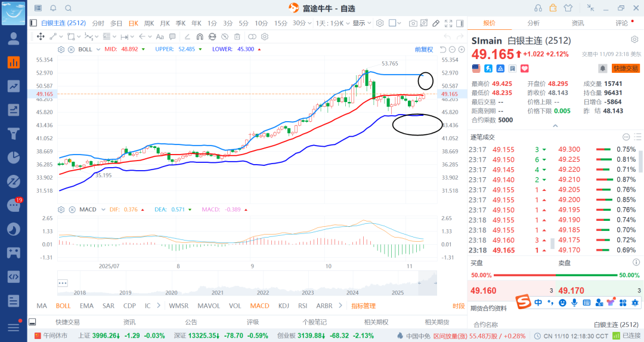Viewport: 644px width, 342px height.
Task: Open the pie chart icon in sidebar
Action: point(14,158)
